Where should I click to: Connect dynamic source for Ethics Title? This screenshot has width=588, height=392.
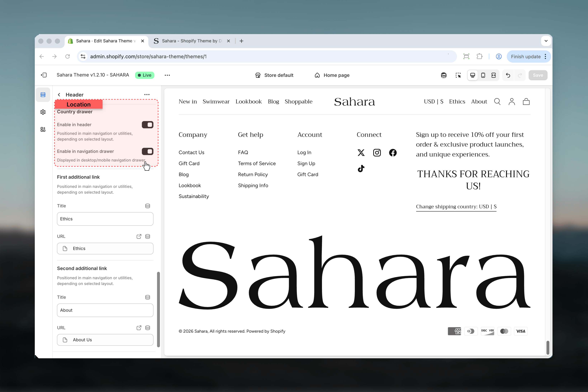pyautogui.click(x=147, y=206)
